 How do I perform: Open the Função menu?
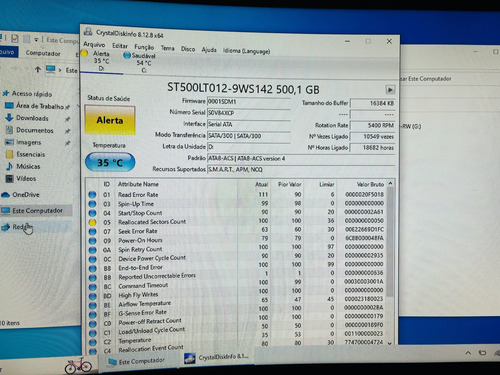pyautogui.click(x=144, y=47)
